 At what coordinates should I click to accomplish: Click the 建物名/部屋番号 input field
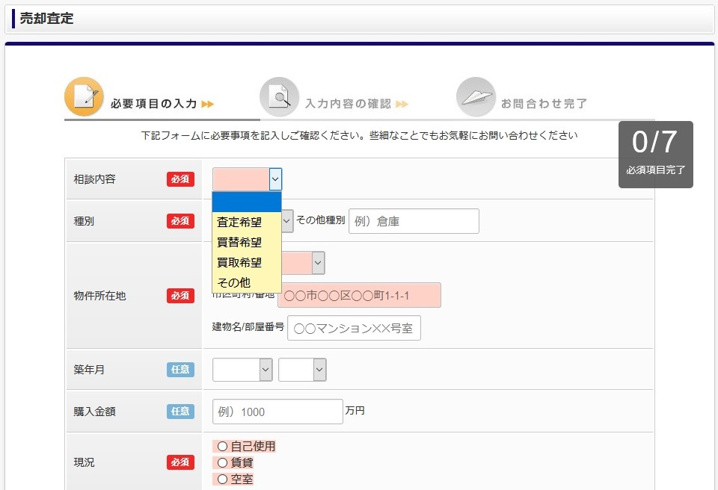click(354, 328)
